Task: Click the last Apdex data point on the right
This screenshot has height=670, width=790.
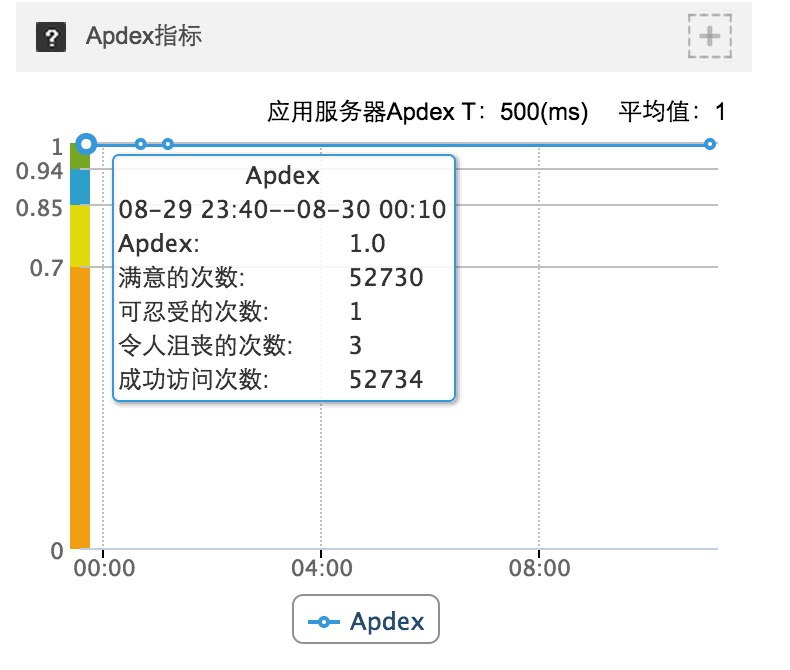Action: pyautogui.click(x=710, y=145)
